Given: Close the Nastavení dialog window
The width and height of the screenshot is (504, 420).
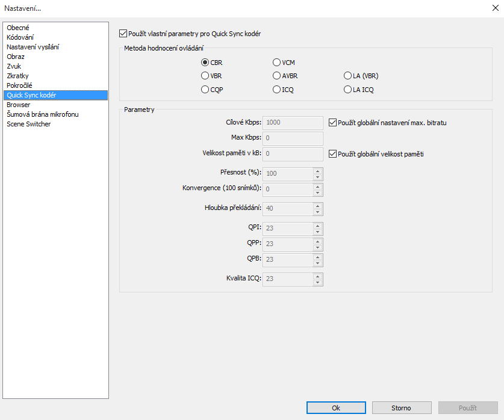Looking at the screenshot, I should click(495, 8).
